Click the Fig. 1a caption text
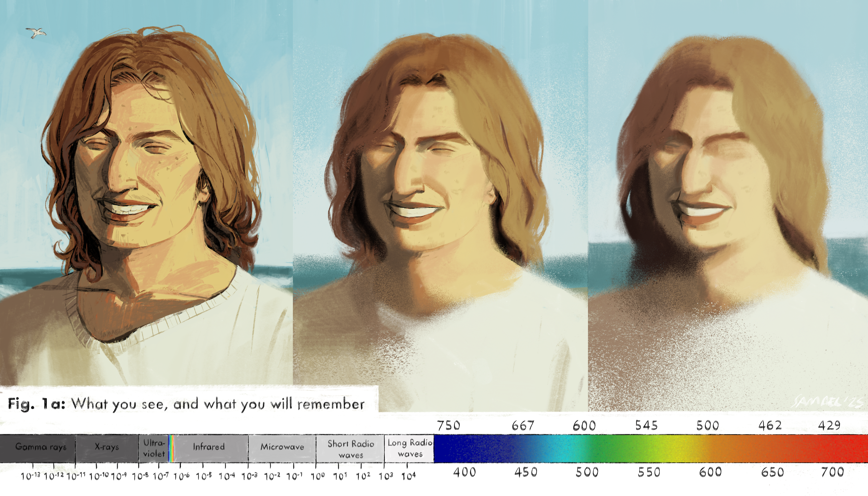Viewport: 868px width, 496px height. (x=186, y=404)
